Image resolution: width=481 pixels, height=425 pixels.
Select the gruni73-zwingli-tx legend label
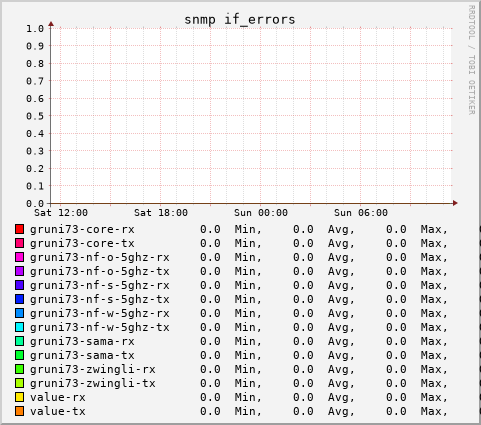pos(93,384)
